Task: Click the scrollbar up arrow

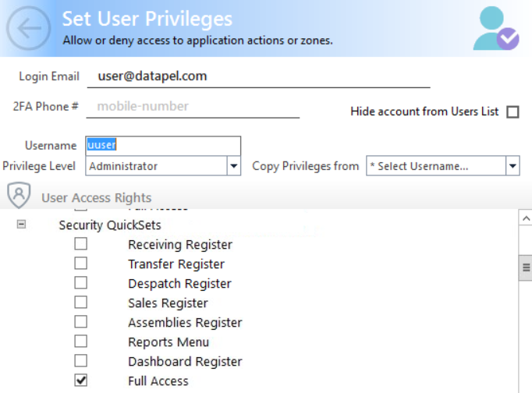Action: [526, 218]
